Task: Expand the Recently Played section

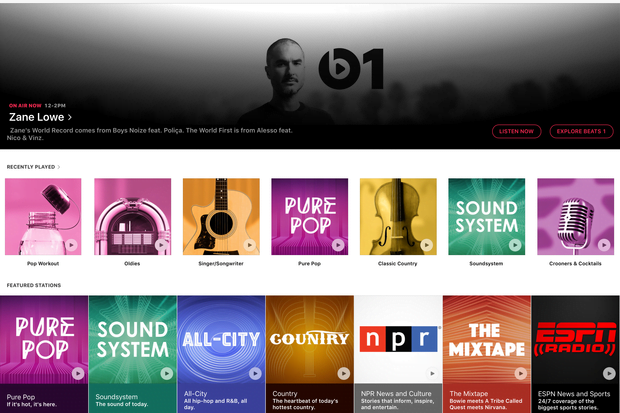Action: [33, 167]
